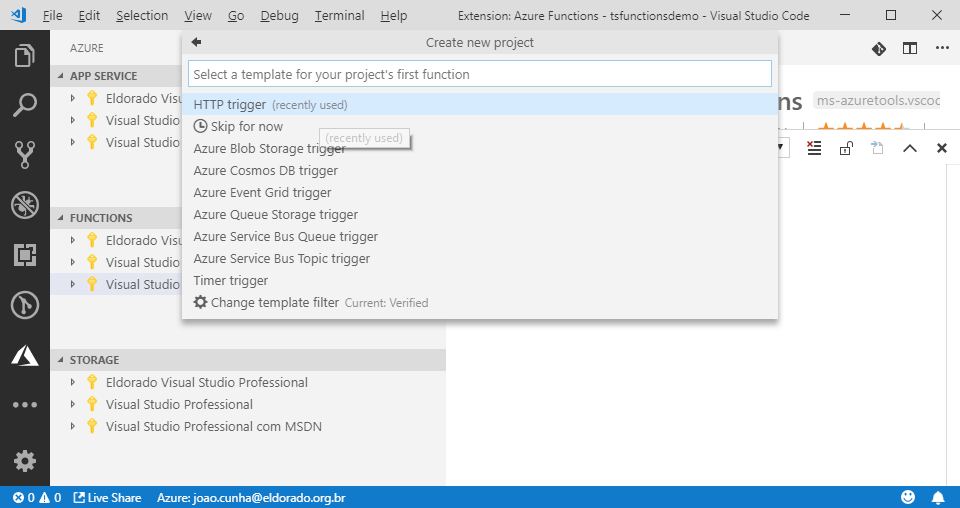The image size is (960, 508).
Task: Select the HTTP trigger template
Action: pos(480,105)
